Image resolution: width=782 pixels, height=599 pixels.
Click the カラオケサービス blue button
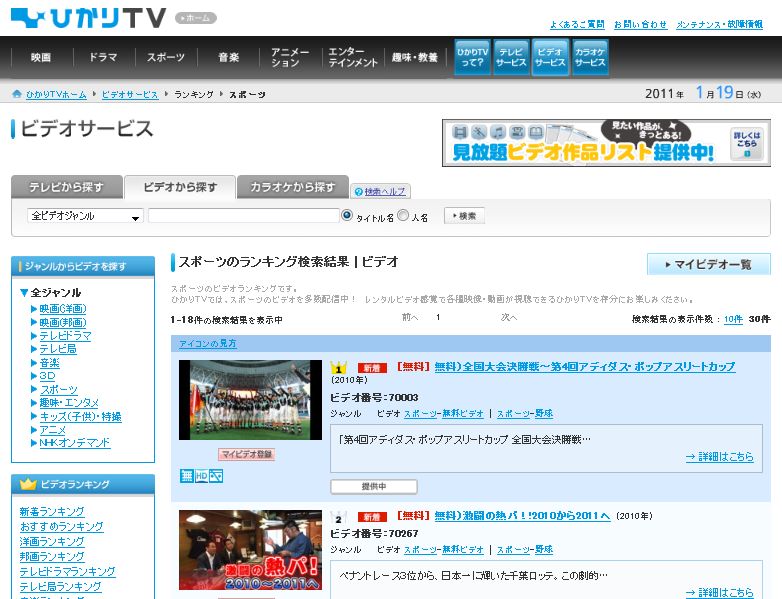(590, 57)
